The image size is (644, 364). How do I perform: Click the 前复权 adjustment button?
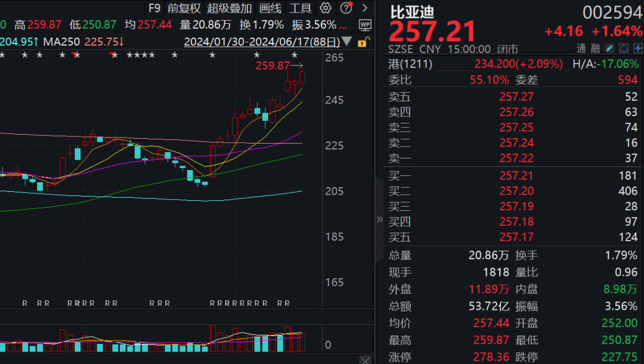[184, 8]
